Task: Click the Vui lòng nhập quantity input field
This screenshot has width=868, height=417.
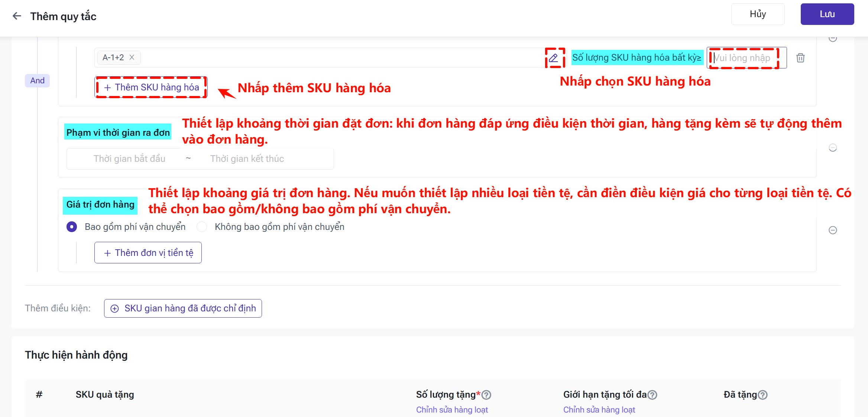Action: pos(745,58)
